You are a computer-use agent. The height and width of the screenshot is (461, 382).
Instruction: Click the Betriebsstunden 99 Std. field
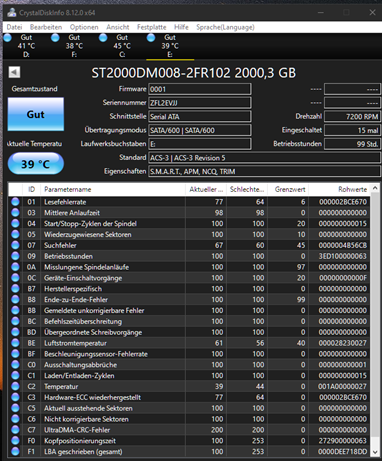click(x=352, y=144)
